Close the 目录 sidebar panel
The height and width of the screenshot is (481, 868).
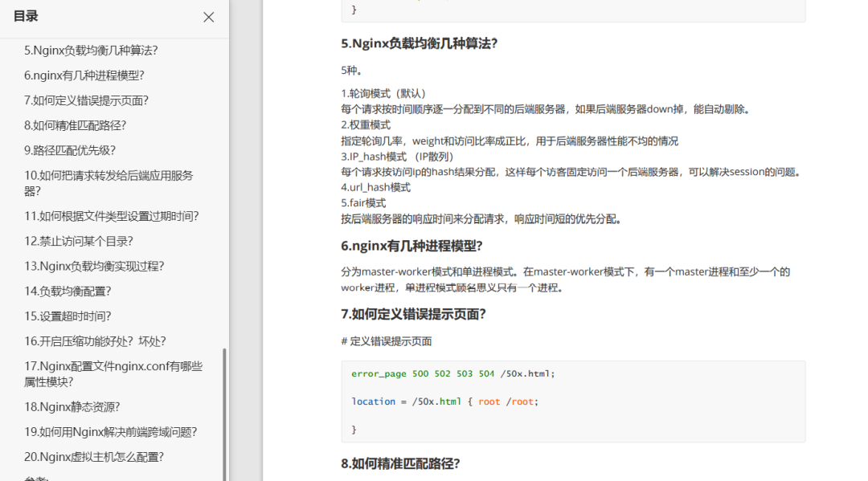(x=209, y=17)
